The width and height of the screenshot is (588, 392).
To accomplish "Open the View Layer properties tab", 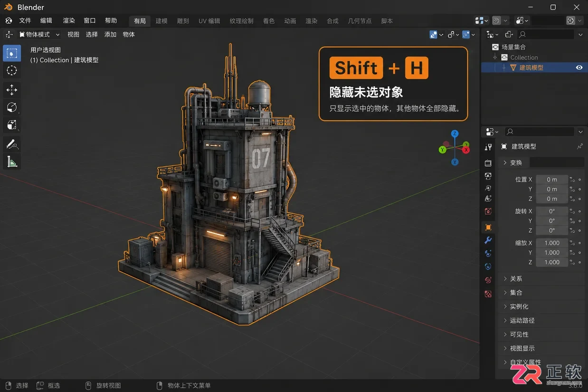I will click(488, 188).
